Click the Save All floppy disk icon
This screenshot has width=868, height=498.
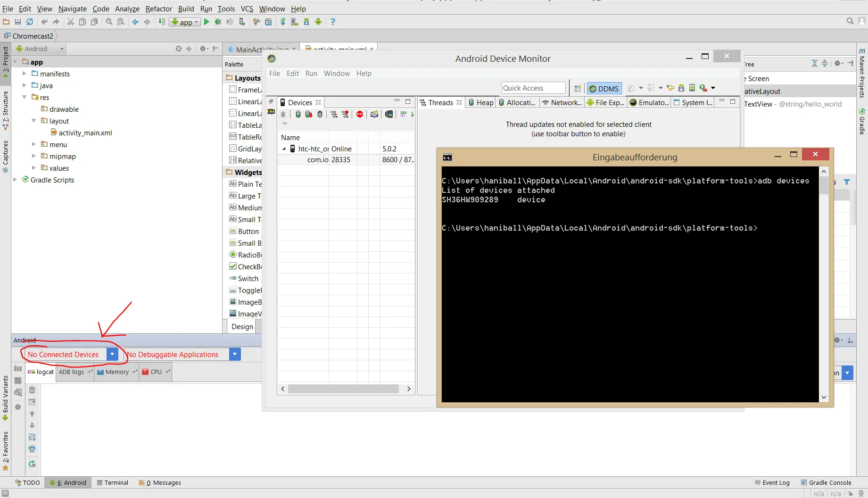[18, 22]
